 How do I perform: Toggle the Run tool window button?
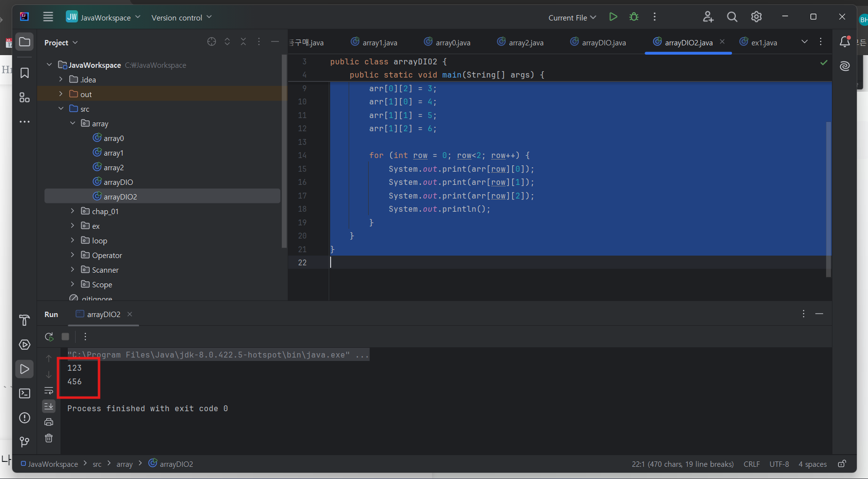(24, 369)
